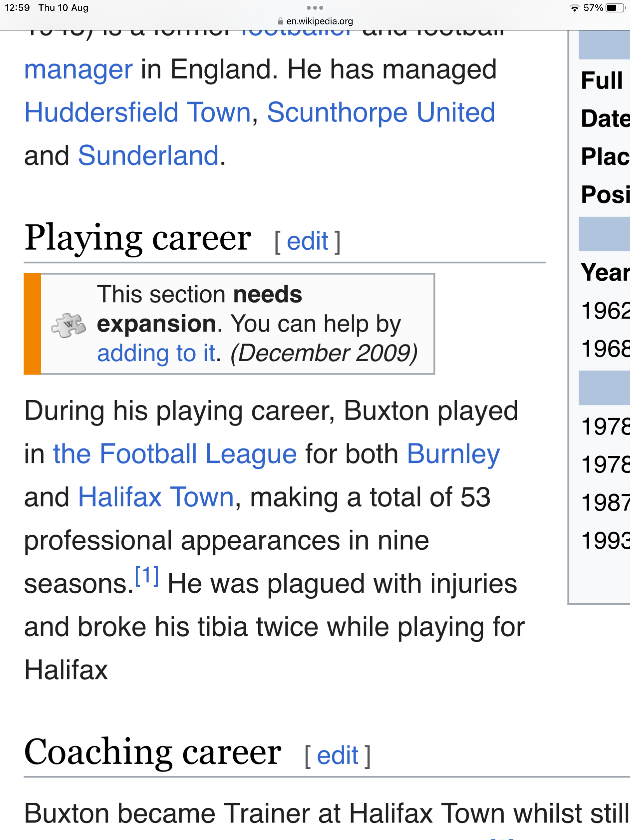This screenshot has width=630, height=840.
Task: Click the 'adding to it' link
Action: 156,353
